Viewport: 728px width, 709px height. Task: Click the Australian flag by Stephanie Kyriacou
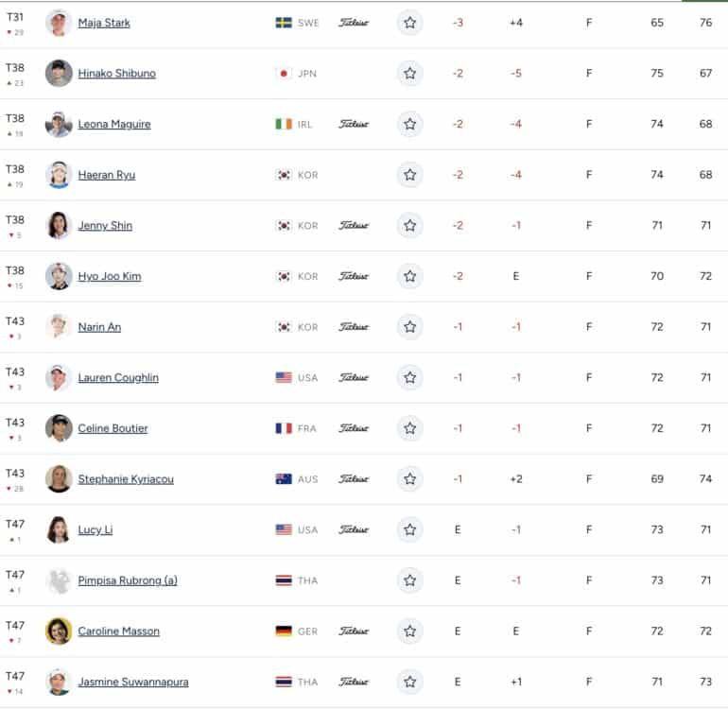pos(284,479)
